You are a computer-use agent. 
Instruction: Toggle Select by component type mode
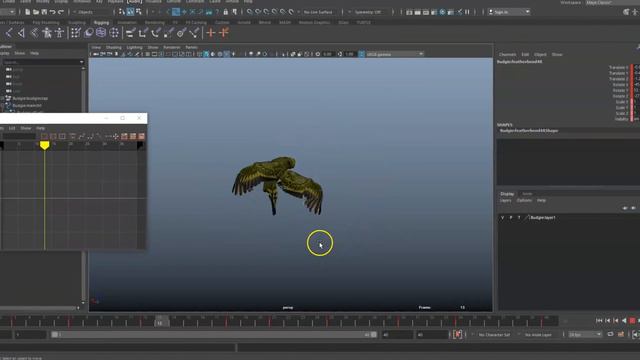click(x=139, y=12)
